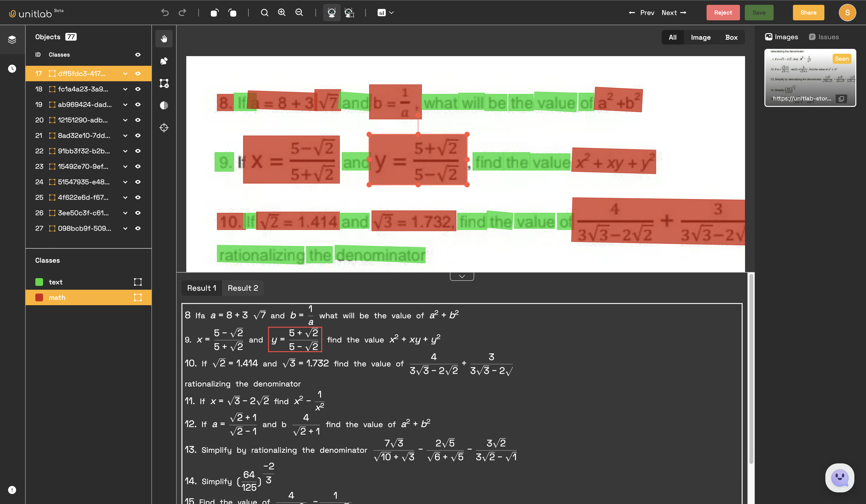Select the crosshair target tool
This screenshot has height=504, width=866.
click(164, 128)
